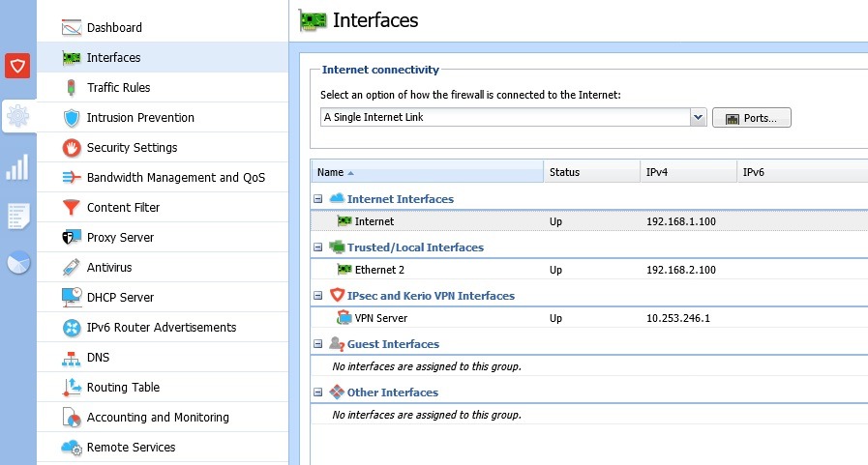Select the Ethernet 2 interface row
The width and height of the screenshot is (868, 465).
[379, 271]
